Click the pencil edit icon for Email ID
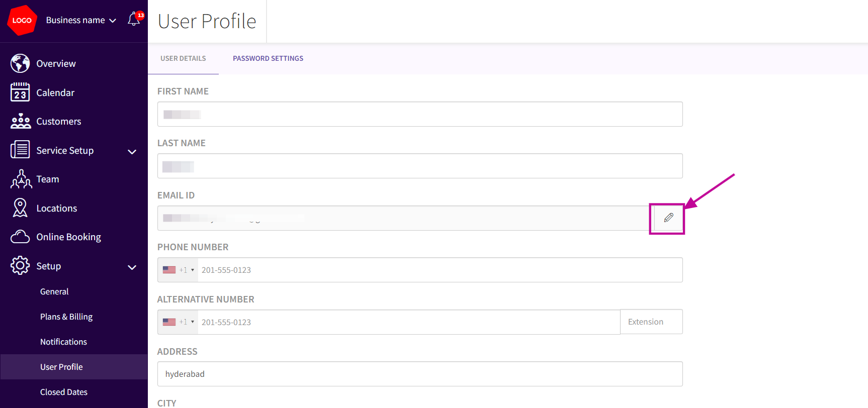868x408 pixels. pos(668,218)
